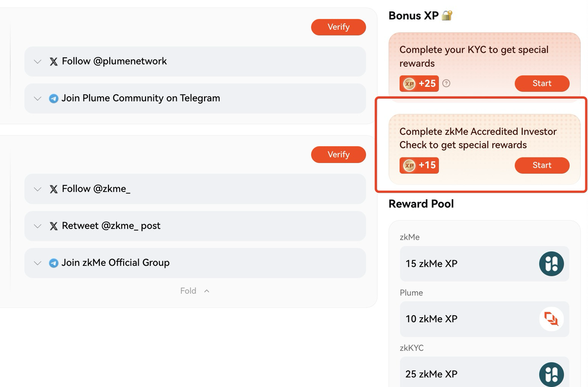Click the X logo beside Retweet @zkme_ post

click(54, 226)
